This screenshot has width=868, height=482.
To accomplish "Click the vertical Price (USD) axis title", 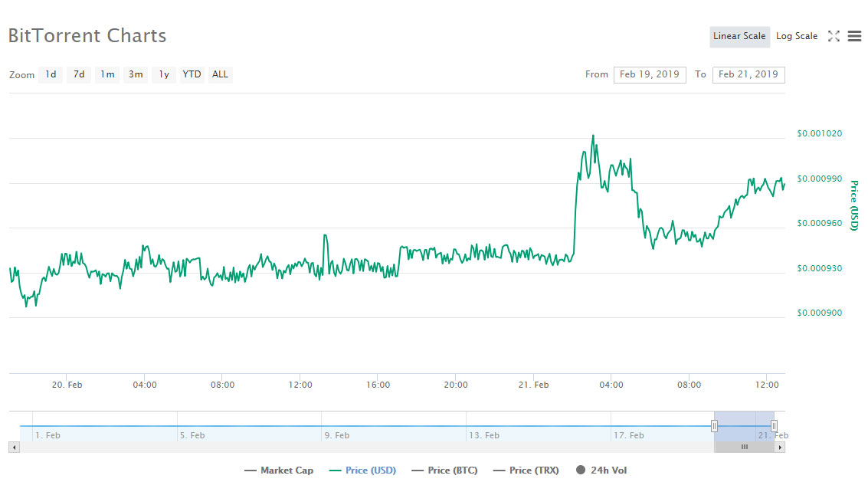I will tap(855, 205).
